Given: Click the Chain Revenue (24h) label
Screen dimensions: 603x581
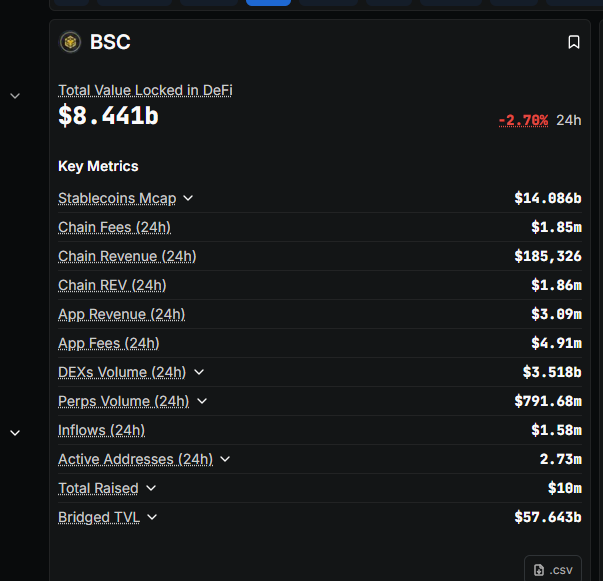Looking at the screenshot, I should 127,256.
